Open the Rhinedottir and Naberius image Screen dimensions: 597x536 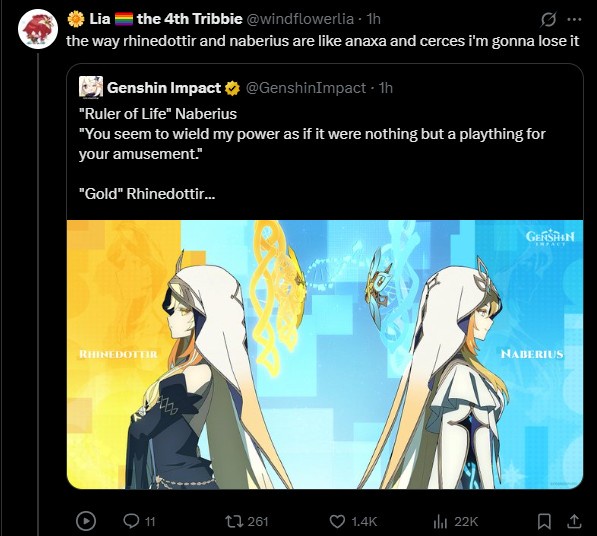tap(325, 354)
